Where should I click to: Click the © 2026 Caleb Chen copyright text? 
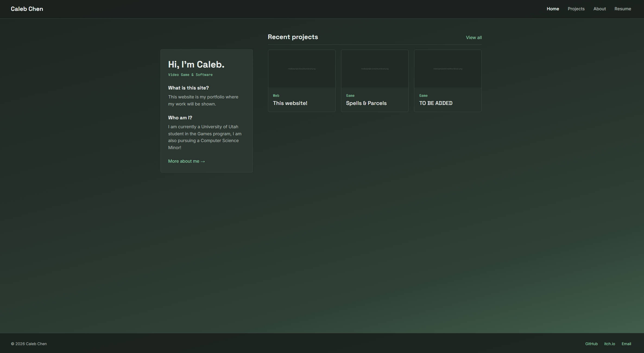(x=29, y=344)
